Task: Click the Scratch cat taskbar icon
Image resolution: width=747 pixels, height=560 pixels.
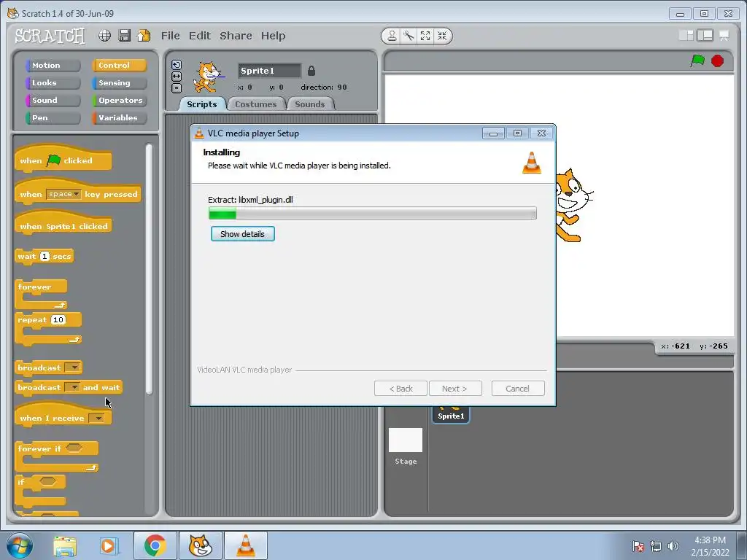Action: click(200, 545)
